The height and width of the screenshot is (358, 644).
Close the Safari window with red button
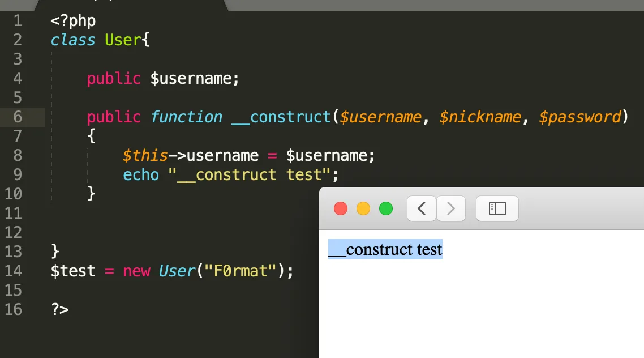pyautogui.click(x=341, y=208)
